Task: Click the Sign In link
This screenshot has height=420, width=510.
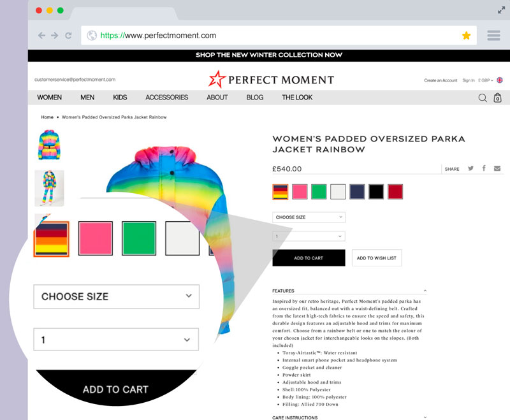Action: (x=469, y=80)
